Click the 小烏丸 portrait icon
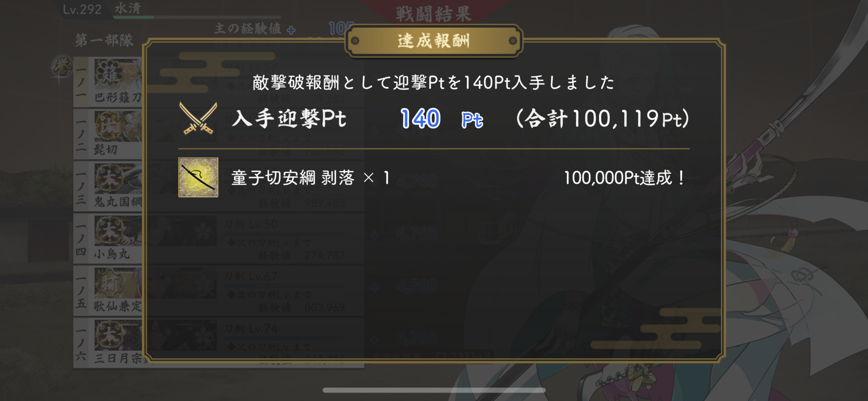This screenshot has width=868, height=401. click(118, 231)
